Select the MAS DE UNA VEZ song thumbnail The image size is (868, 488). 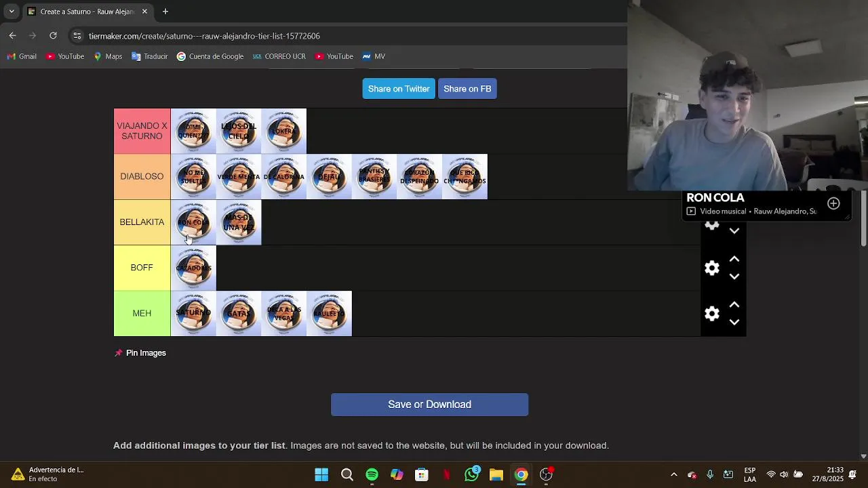(239, 222)
